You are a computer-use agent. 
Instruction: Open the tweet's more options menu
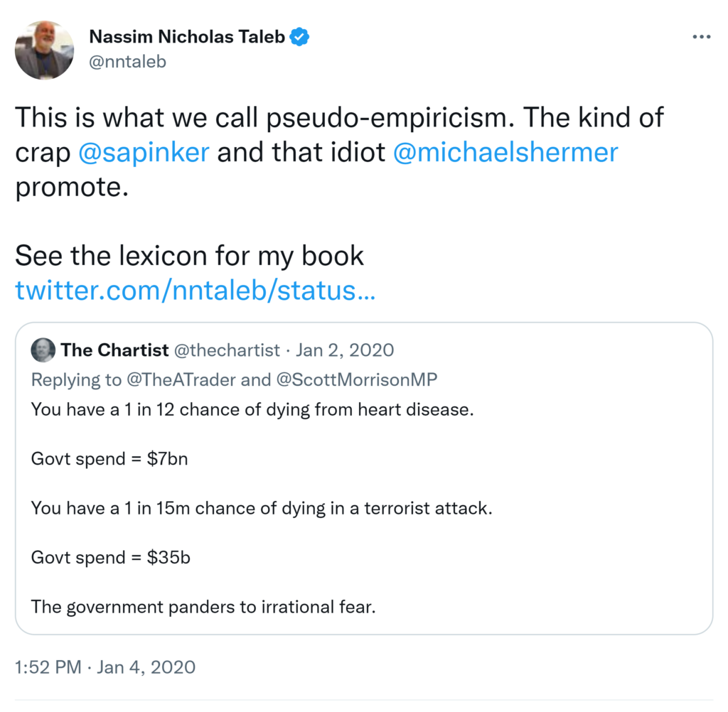click(x=701, y=37)
